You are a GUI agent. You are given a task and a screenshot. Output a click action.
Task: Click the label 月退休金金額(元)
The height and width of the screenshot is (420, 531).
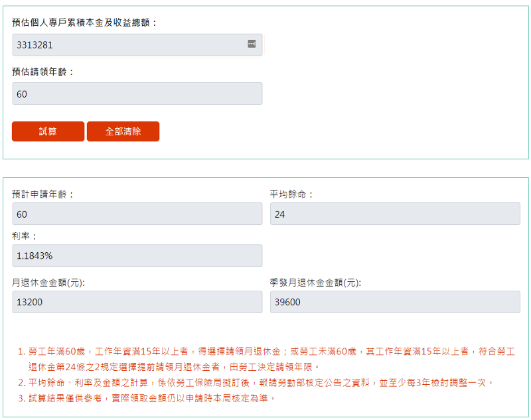click(48, 283)
